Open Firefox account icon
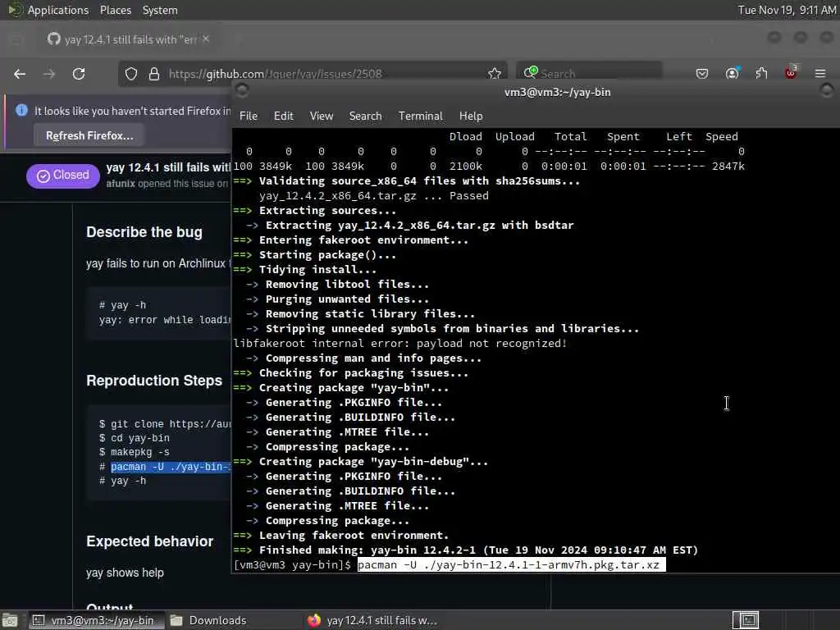 pyautogui.click(x=732, y=73)
